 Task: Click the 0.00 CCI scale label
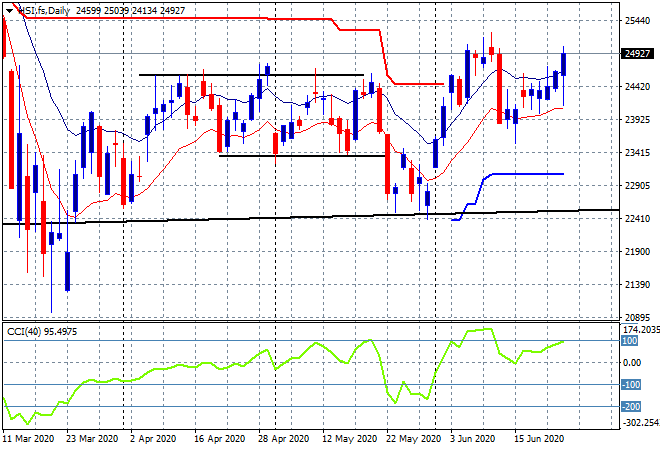pyautogui.click(x=632, y=362)
